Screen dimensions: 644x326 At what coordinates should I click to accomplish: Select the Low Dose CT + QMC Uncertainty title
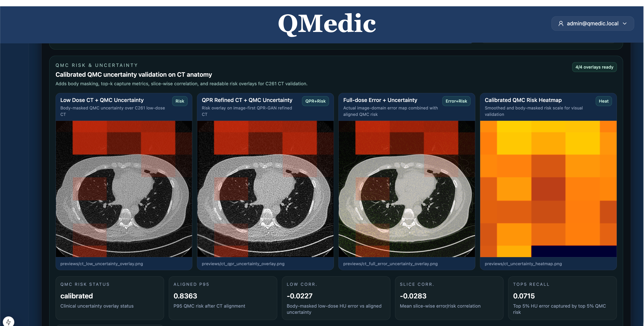tap(102, 100)
